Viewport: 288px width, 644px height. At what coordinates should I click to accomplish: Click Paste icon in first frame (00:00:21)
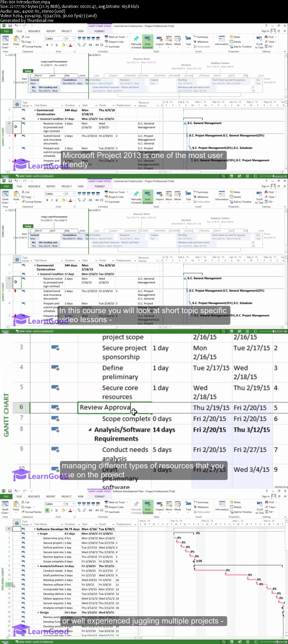click(16, 38)
